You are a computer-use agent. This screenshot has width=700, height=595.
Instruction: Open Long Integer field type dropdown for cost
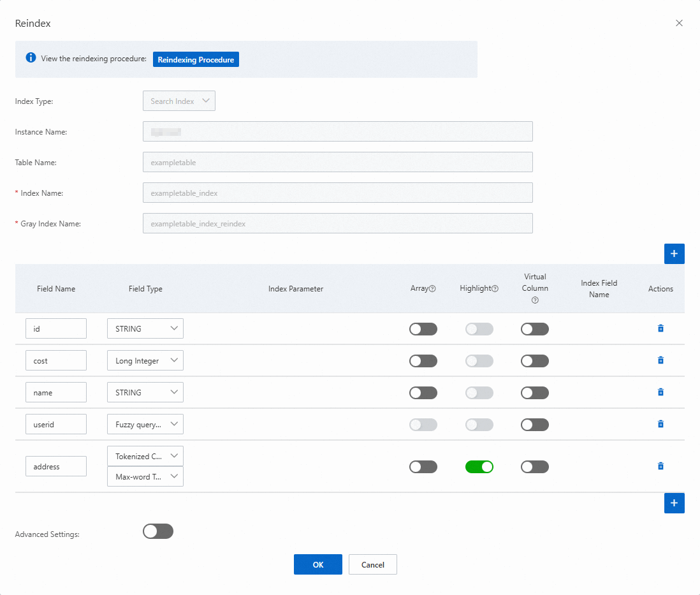coord(145,360)
